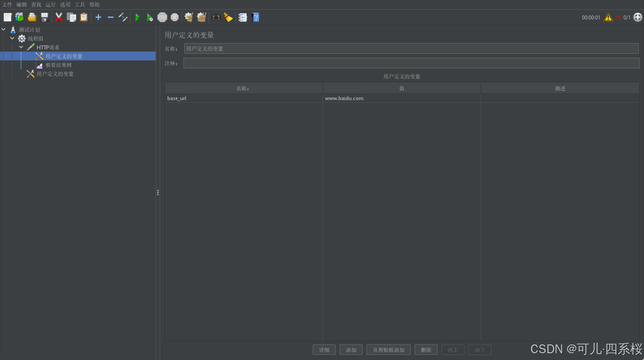
Task: Toggle expand-collapse arrows toolbar icon
Action: coord(123,17)
